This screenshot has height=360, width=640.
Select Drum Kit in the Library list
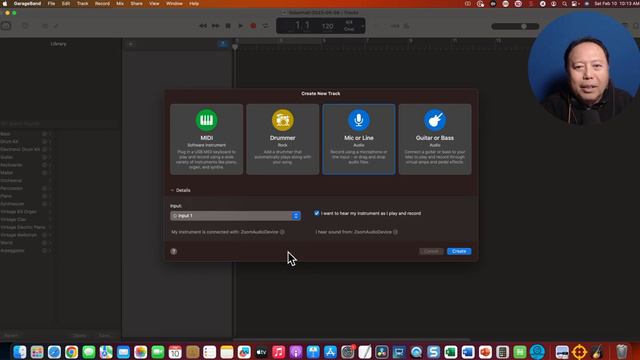pos(9,142)
